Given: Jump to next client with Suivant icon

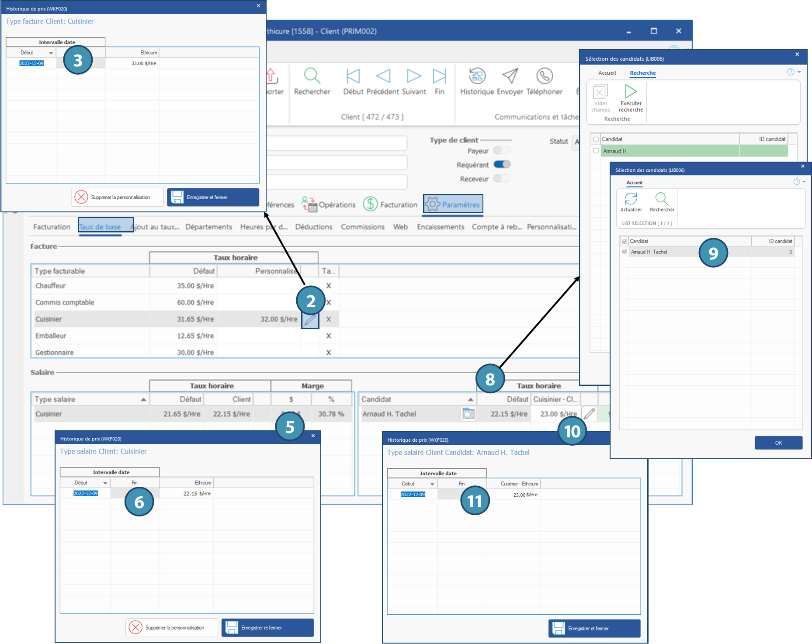Looking at the screenshot, I should pyautogui.click(x=413, y=76).
